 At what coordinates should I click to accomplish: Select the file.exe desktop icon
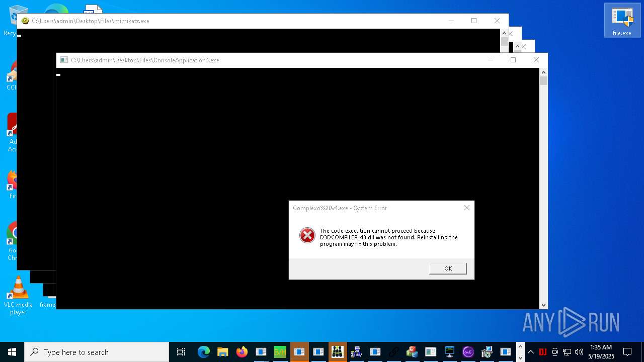click(622, 21)
